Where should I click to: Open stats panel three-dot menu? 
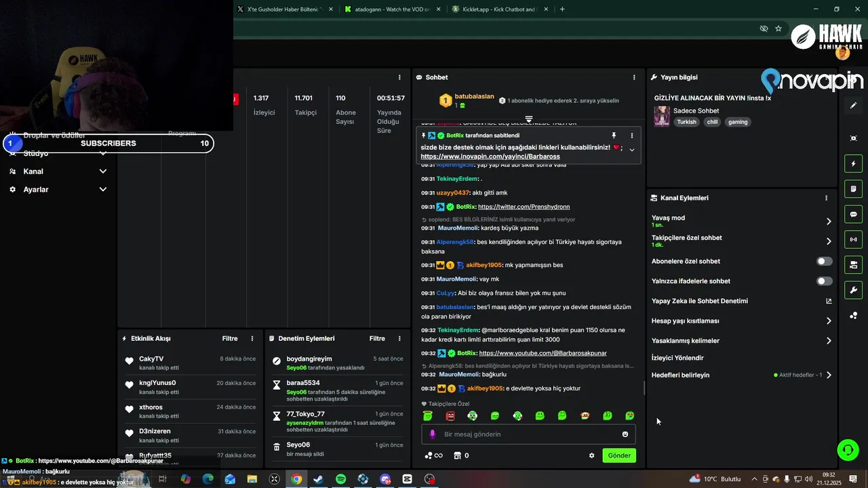(x=399, y=77)
